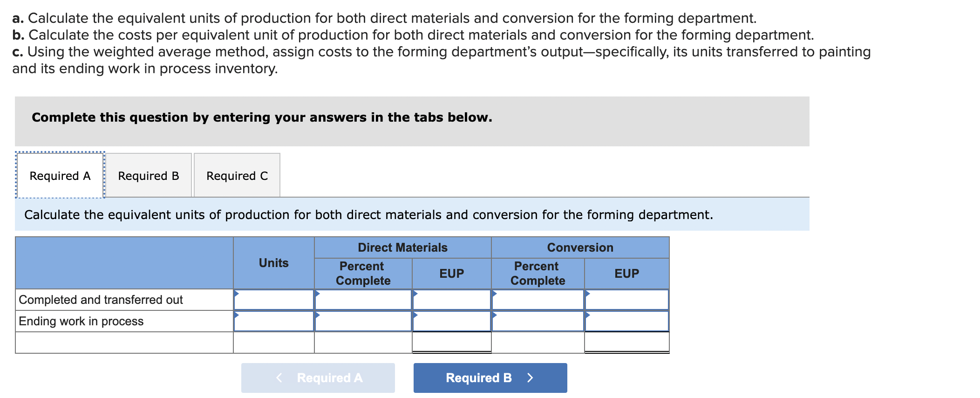Switch to the Required C tab

(237, 176)
